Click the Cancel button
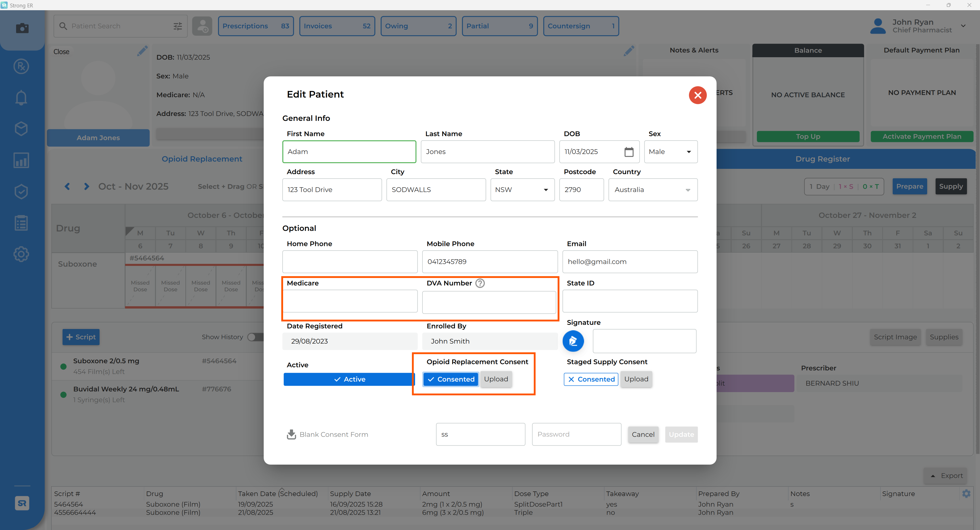 coord(643,434)
